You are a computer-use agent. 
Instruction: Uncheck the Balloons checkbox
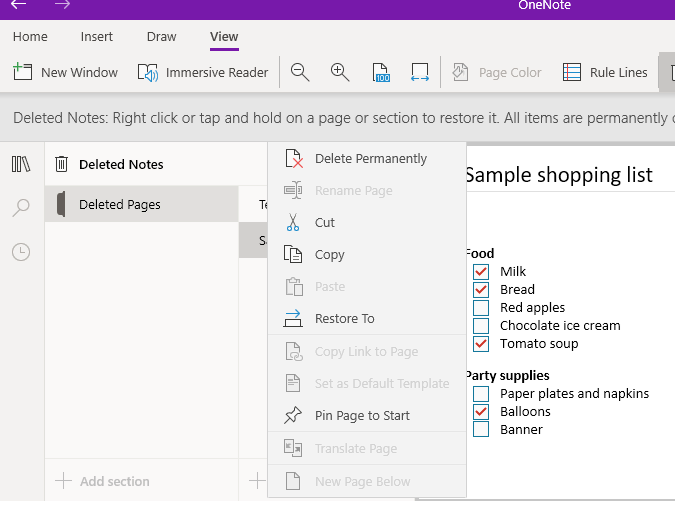(481, 412)
